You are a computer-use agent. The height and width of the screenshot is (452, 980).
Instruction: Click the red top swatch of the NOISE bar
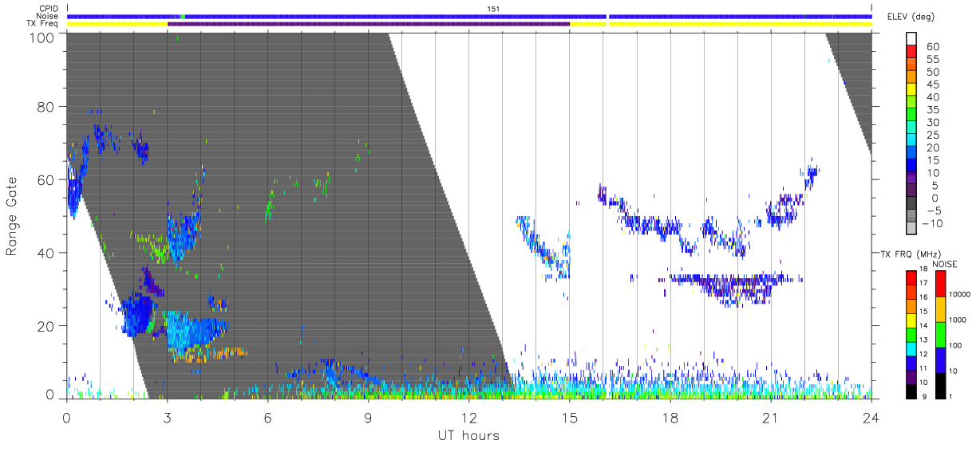[940, 283]
